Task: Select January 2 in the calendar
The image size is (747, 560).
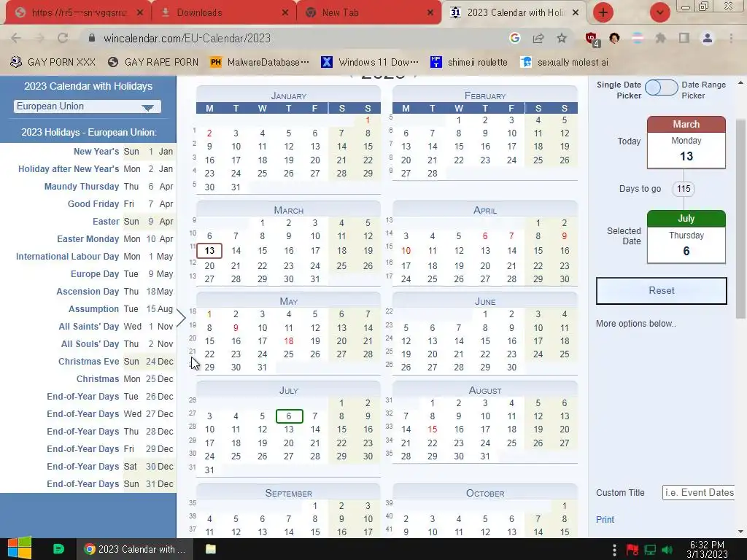Action: tap(209, 133)
